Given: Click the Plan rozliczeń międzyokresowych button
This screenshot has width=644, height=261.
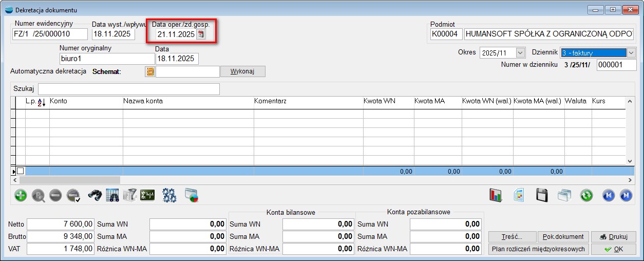Looking at the screenshot, I should point(538,249).
